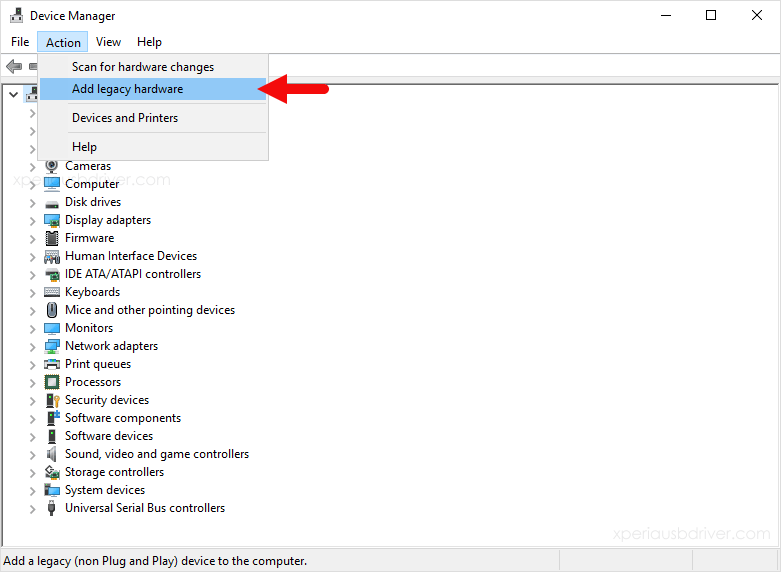Expand the Network adapters category
The image size is (781, 572).
click(x=32, y=347)
